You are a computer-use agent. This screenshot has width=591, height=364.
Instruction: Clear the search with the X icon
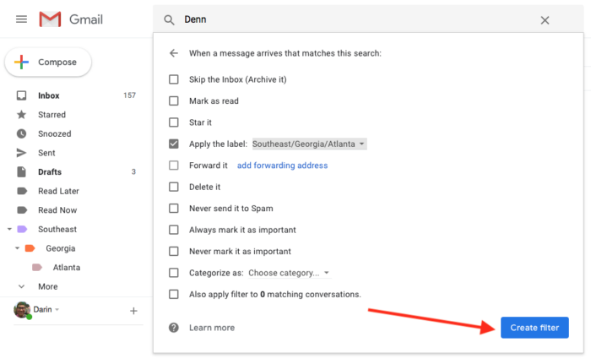pyautogui.click(x=545, y=20)
